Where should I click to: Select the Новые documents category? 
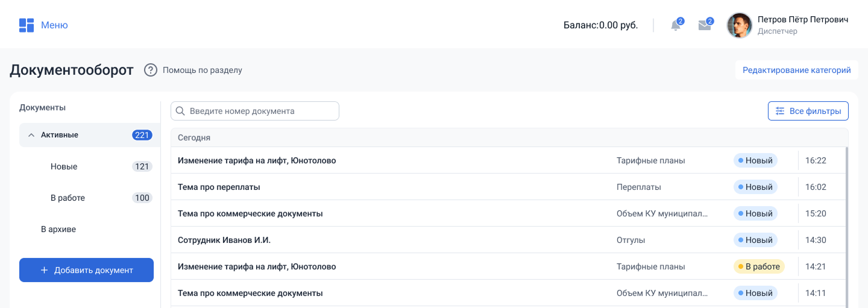point(64,166)
